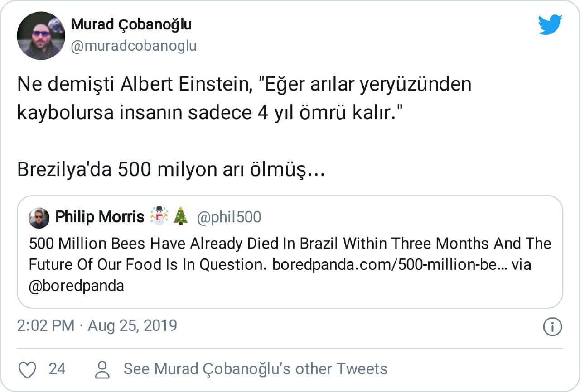The width and height of the screenshot is (580, 392).
Task: Open the Murad Çobanoğlu display name
Action: pos(131,25)
